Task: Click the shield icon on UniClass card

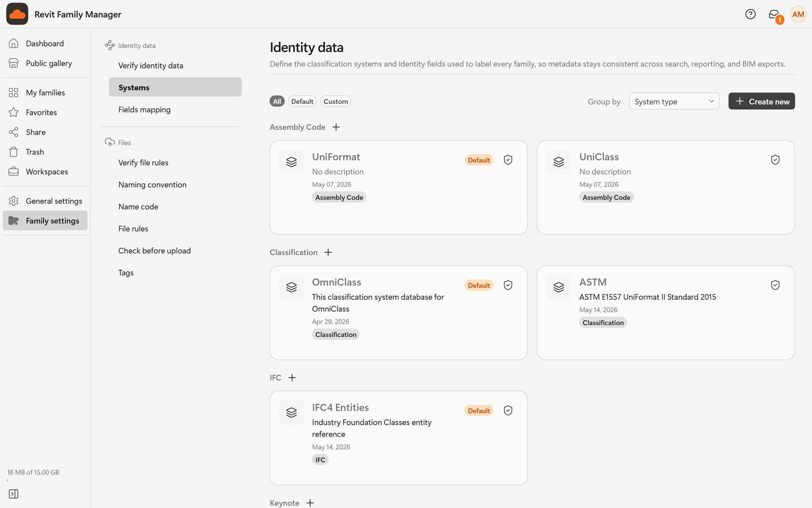Action: tap(775, 160)
